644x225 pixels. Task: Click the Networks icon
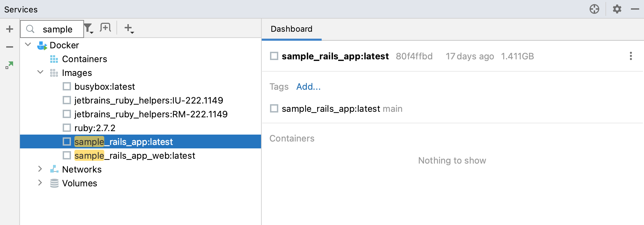pyautogui.click(x=54, y=169)
